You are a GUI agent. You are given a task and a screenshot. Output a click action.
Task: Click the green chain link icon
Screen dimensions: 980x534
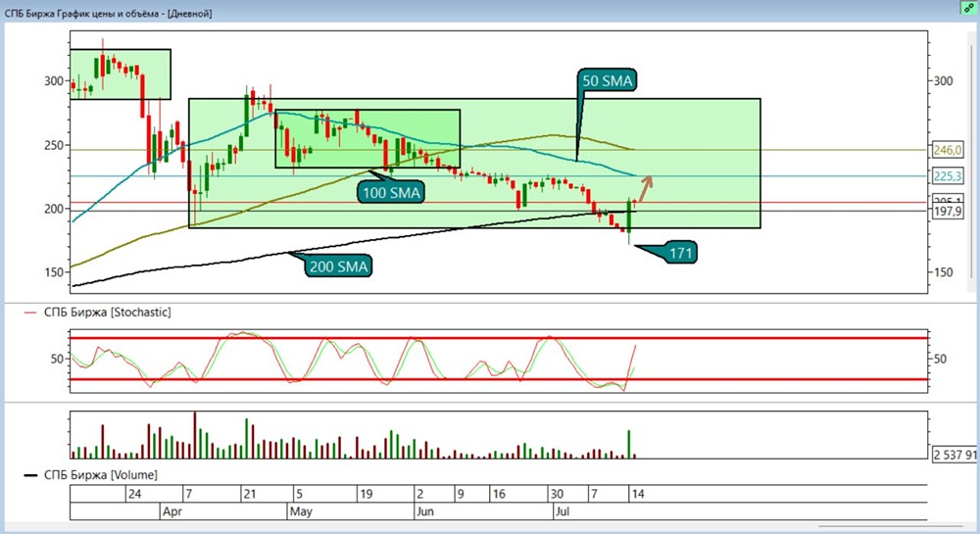[x=969, y=9]
